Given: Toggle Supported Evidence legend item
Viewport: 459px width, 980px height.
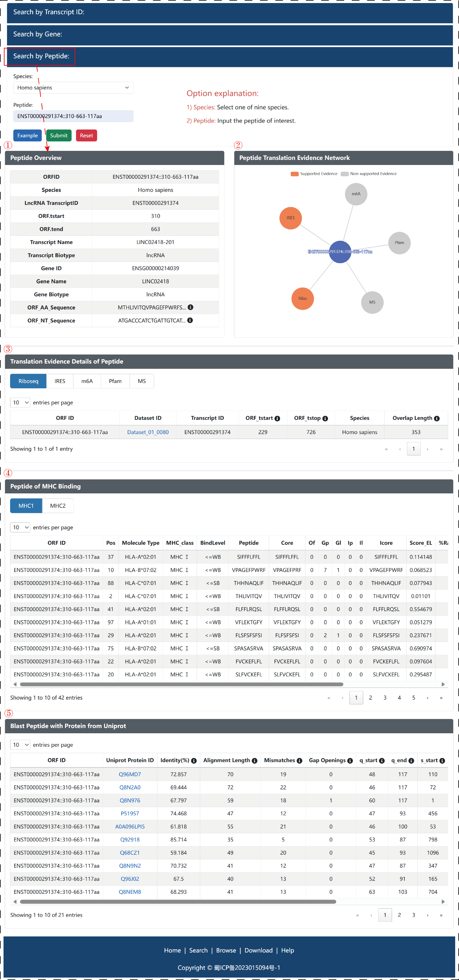Looking at the screenshot, I should tap(314, 174).
